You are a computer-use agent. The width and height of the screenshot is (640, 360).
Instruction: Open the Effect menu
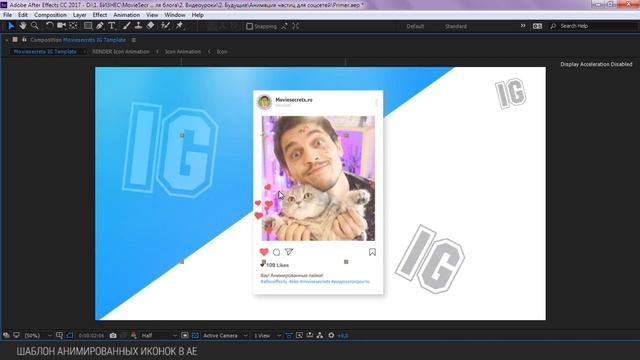(100, 15)
